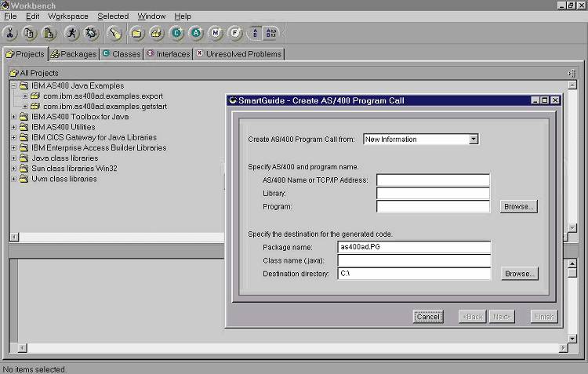Click the IBM CICS Gateway folder icon
The width and height of the screenshot is (588, 374).
tap(24, 137)
